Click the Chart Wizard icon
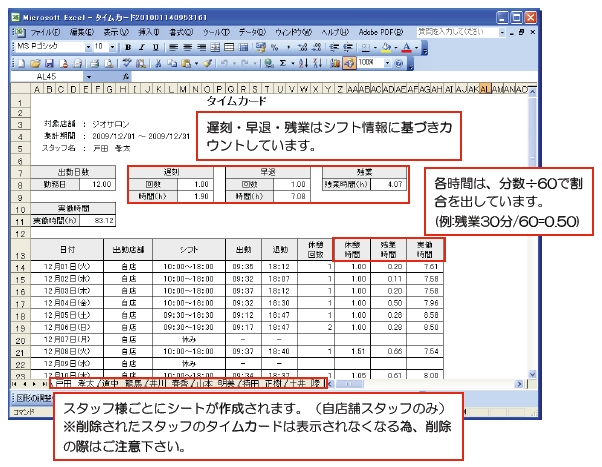 (x=333, y=62)
